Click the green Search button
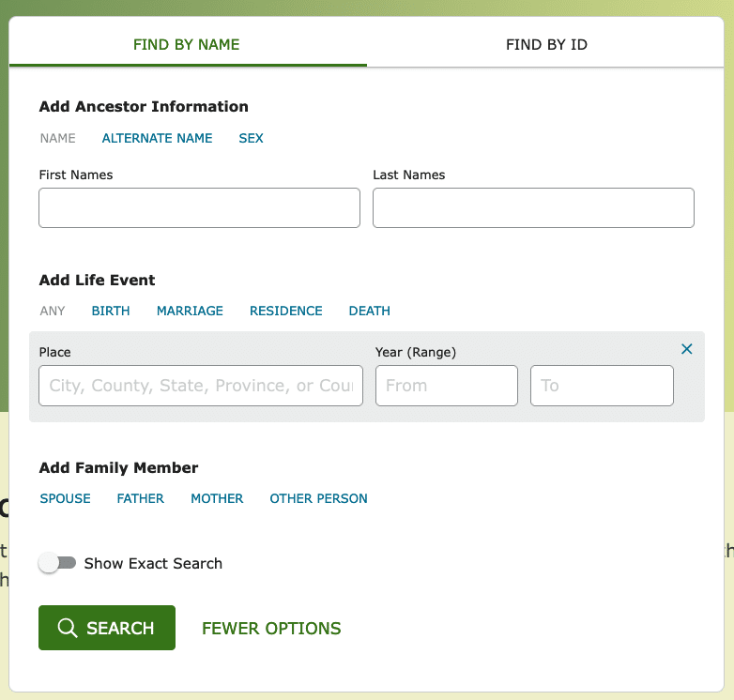This screenshot has height=700, width=734. pyautogui.click(x=107, y=628)
